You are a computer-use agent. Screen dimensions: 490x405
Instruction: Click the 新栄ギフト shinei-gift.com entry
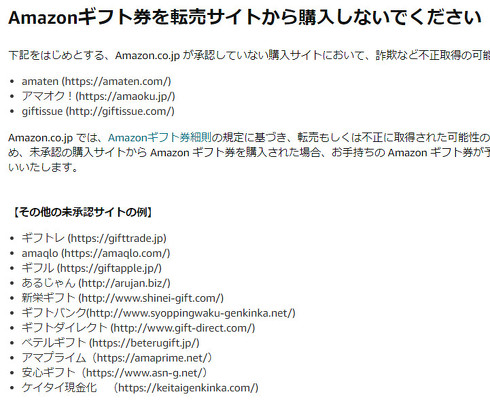[123, 298]
